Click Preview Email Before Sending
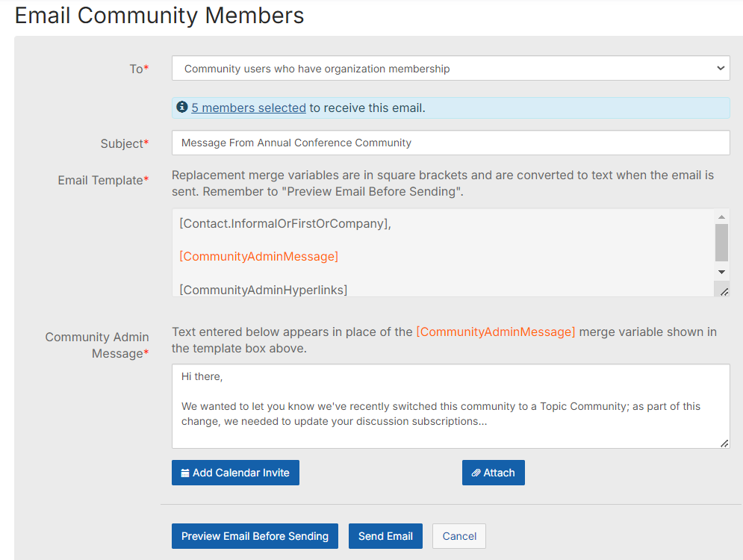 pos(255,535)
